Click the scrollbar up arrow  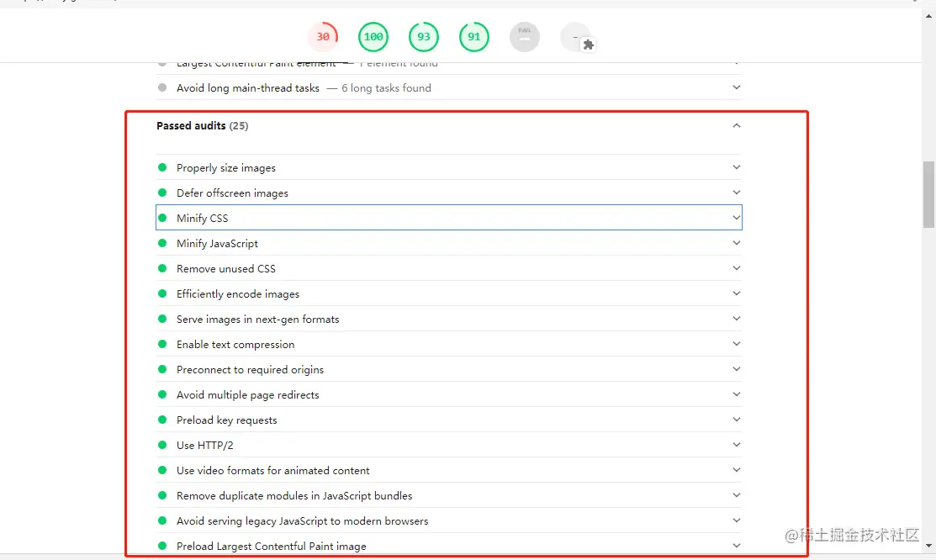[928, 16]
